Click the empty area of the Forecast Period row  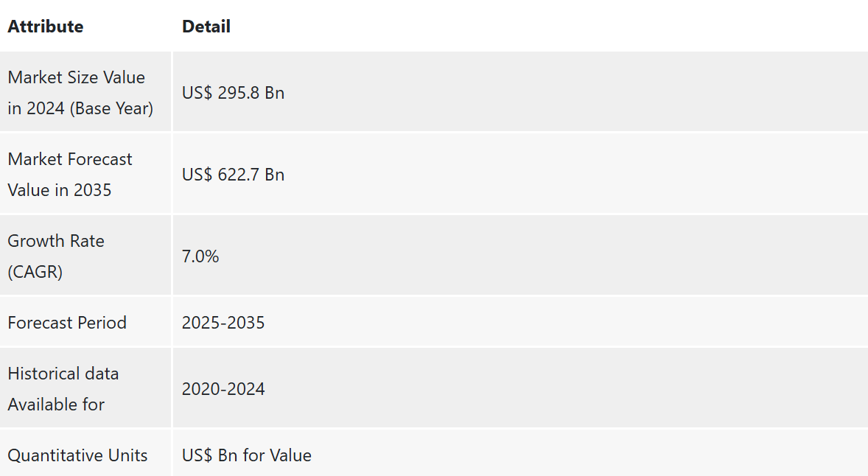tap(564, 323)
